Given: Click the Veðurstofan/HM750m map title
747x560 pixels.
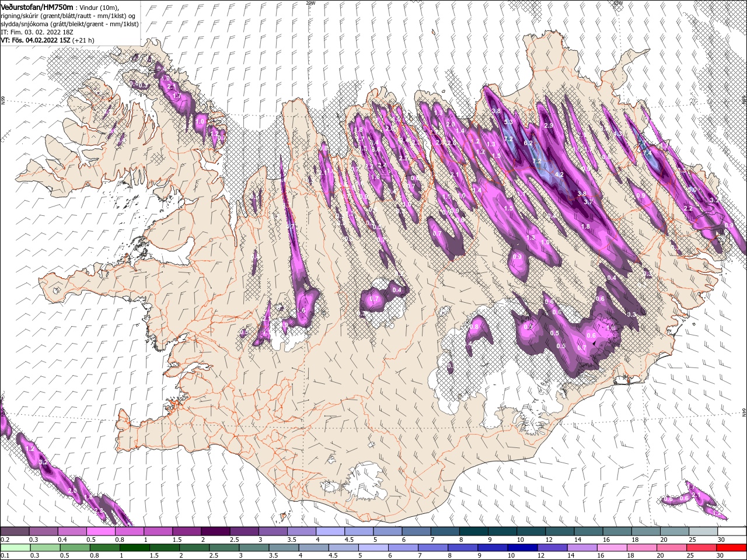Looking at the screenshot, I should tap(37, 6).
